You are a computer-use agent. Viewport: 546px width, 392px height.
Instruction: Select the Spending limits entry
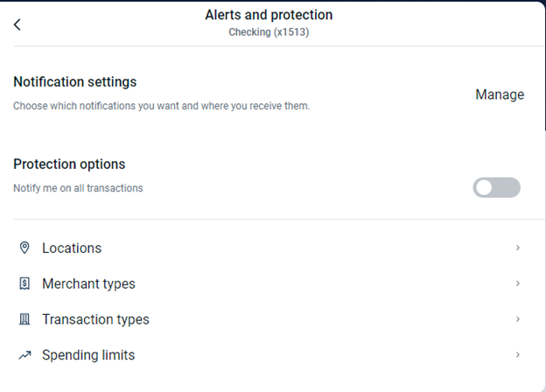(88, 355)
